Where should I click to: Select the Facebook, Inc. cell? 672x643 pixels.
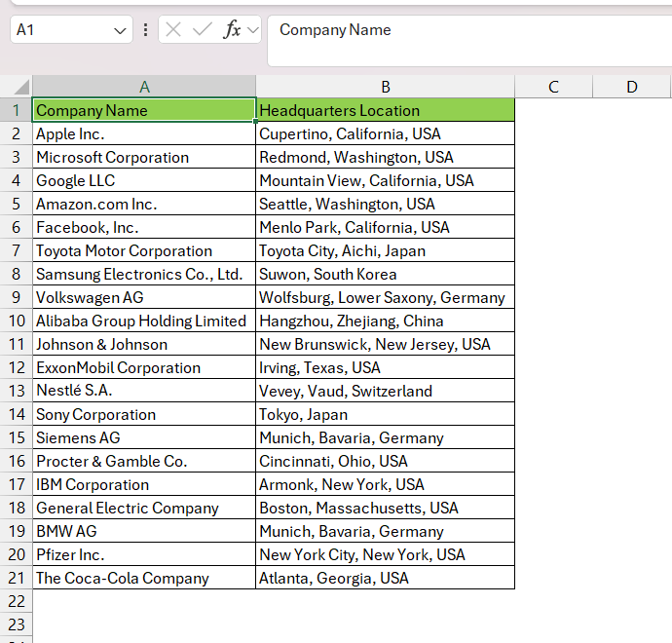click(x=144, y=227)
